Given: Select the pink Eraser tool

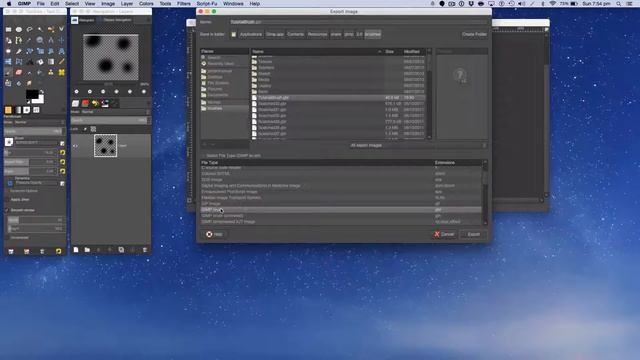Looking at the screenshot, I should pos(19,72).
